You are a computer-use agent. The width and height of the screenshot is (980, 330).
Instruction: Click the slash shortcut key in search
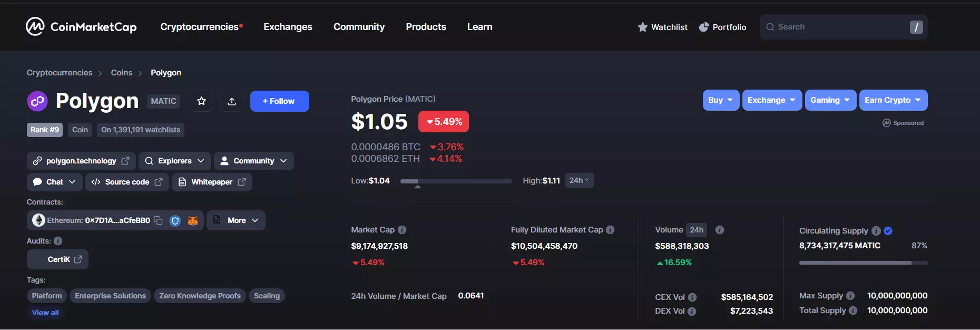(x=916, y=27)
